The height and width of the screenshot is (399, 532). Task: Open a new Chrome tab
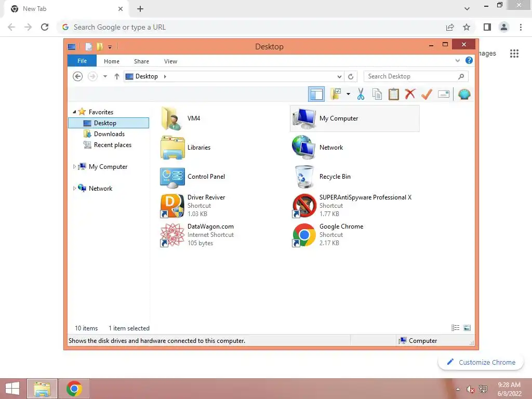tap(140, 9)
